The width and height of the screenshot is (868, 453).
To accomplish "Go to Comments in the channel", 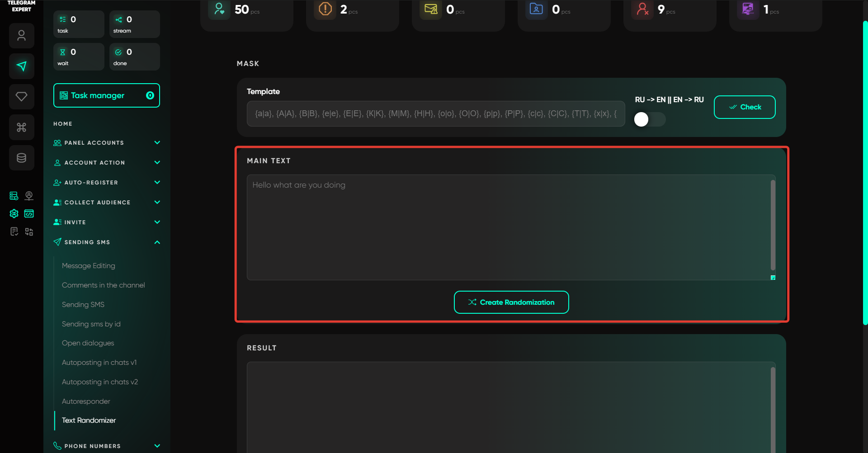I will click(104, 285).
